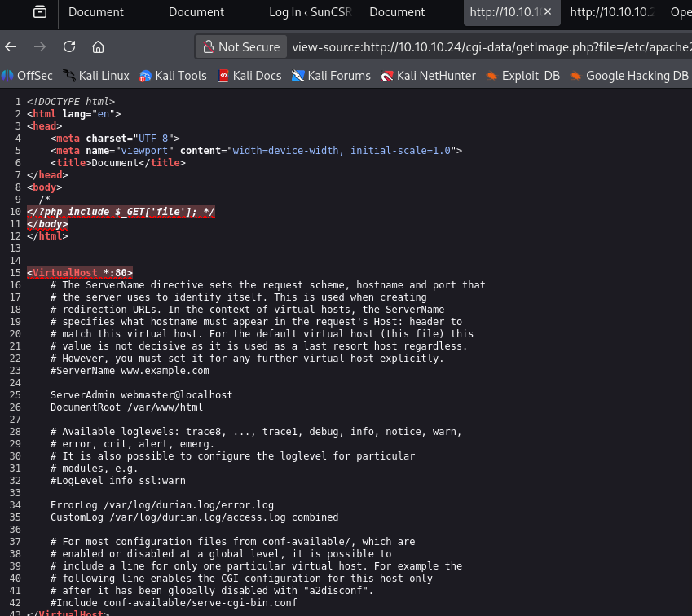Viewport: 692px width, 616px height.
Task: Click the Not Secure lock indicator
Action: pyautogui.click(x=241, y=47)
